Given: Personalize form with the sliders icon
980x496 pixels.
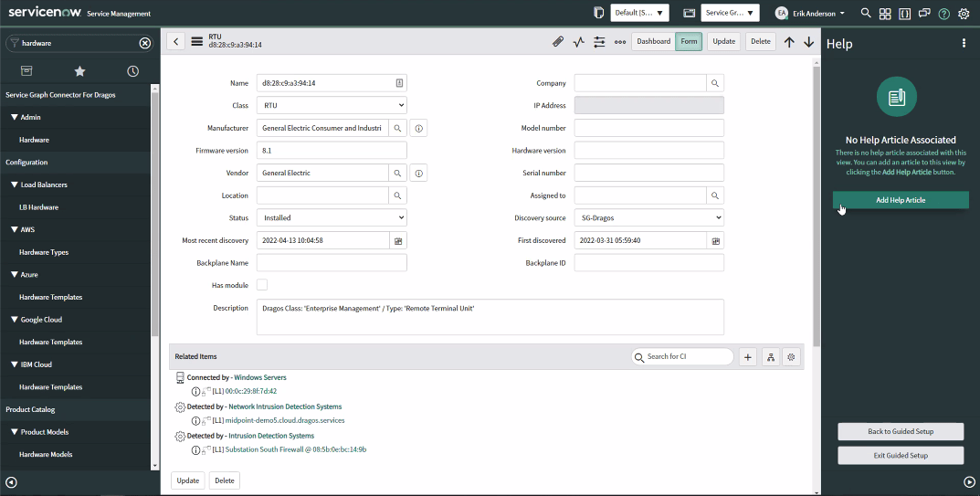Looking at the screenshot, I should point(599,41).
